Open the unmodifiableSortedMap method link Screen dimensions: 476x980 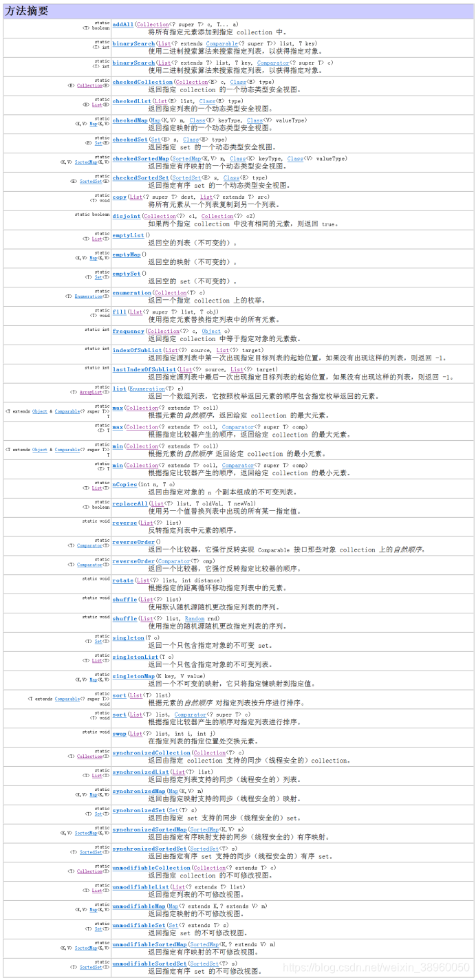click(x=149, y=945)
